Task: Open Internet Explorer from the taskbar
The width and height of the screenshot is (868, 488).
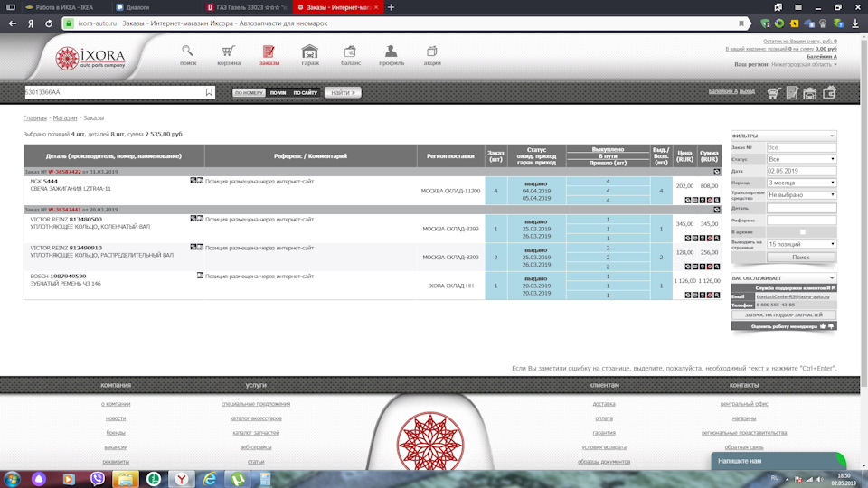Action: point(210,479)
